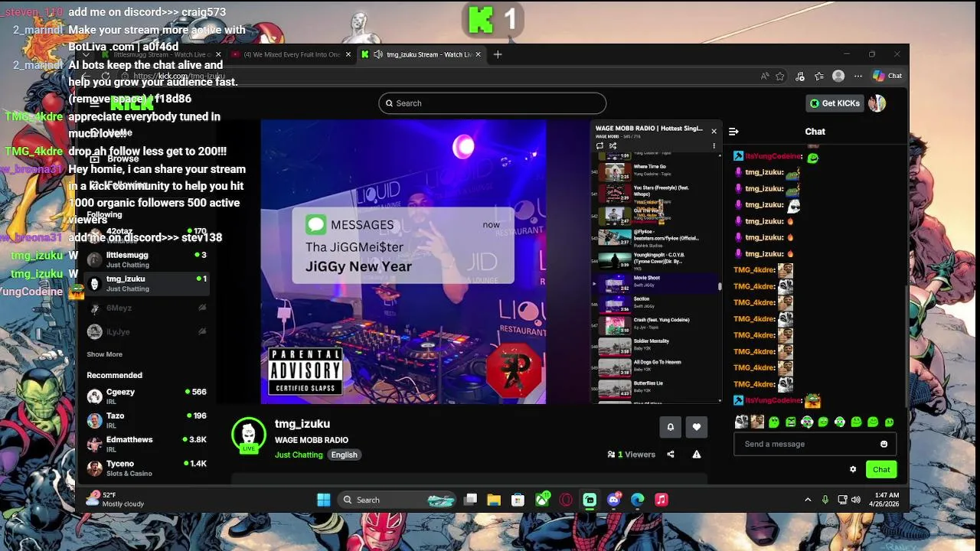Select littlesmugg in Following list
This screenshot has width=980, height=551.
147,259
